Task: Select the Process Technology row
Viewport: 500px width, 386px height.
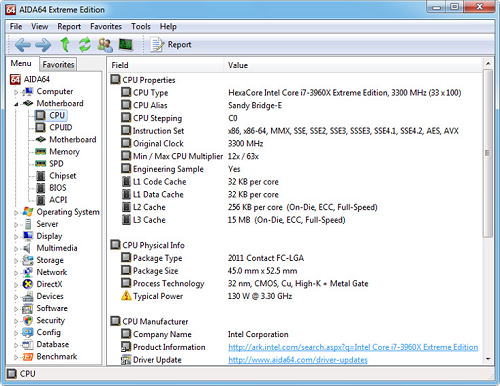Action: pos(295,284)
